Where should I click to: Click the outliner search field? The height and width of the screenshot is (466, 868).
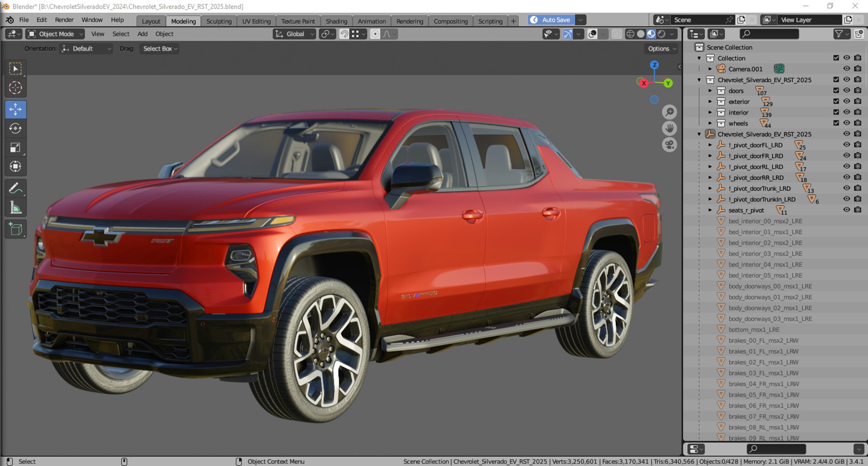click(769, 34)
